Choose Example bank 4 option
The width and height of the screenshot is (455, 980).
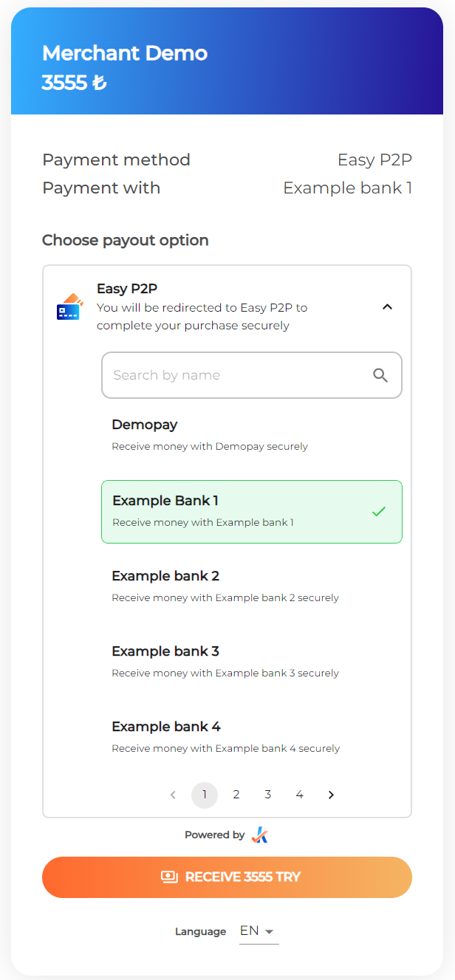[x=251, y=736]
